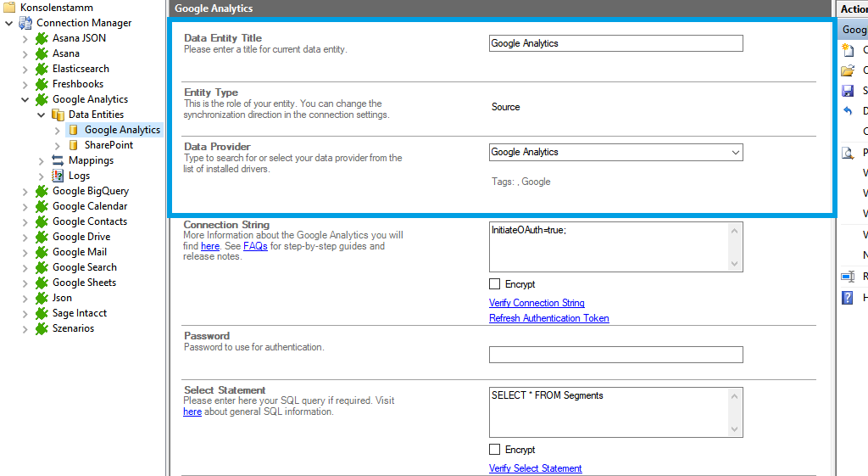This screenshot has width=868, height=476.
Task: Expand the Google Contacts connection
Action: click(x=25, y=222)
